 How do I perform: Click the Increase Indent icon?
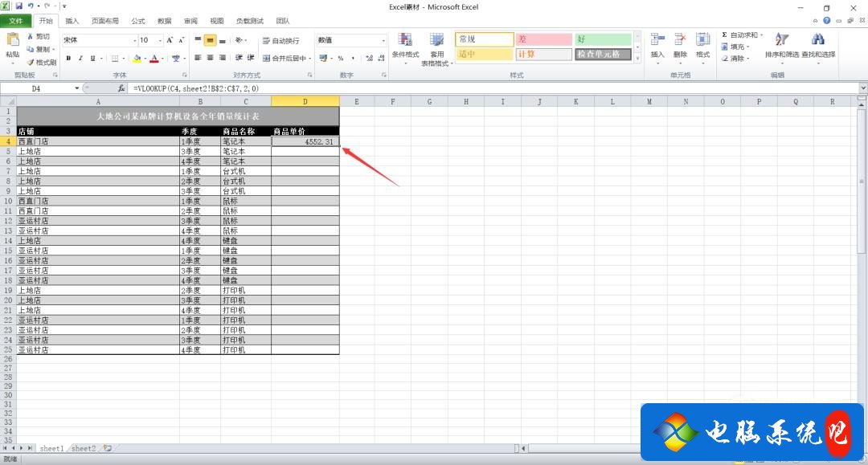(x=251, y=58)
